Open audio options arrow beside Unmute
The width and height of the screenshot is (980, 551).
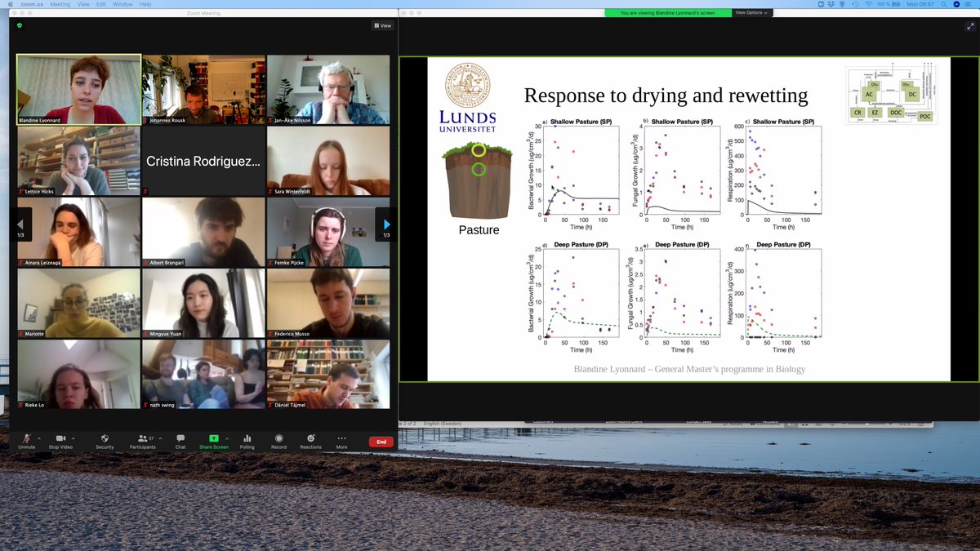click(x=39, y=438)
